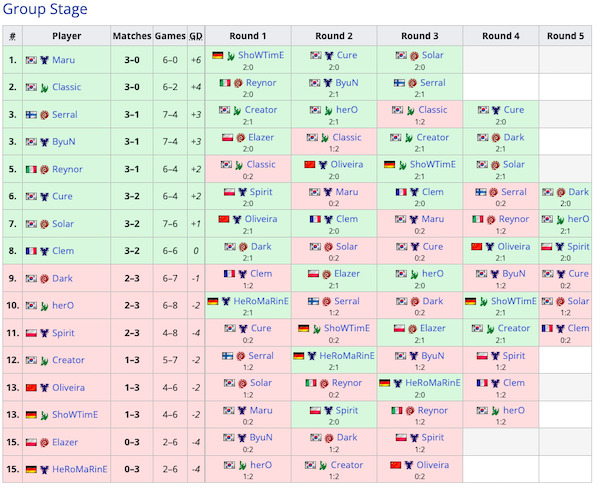Click the Round 5 column header
Image resolution: width=600 pixels, height=489 pixels.
[566, 36]
